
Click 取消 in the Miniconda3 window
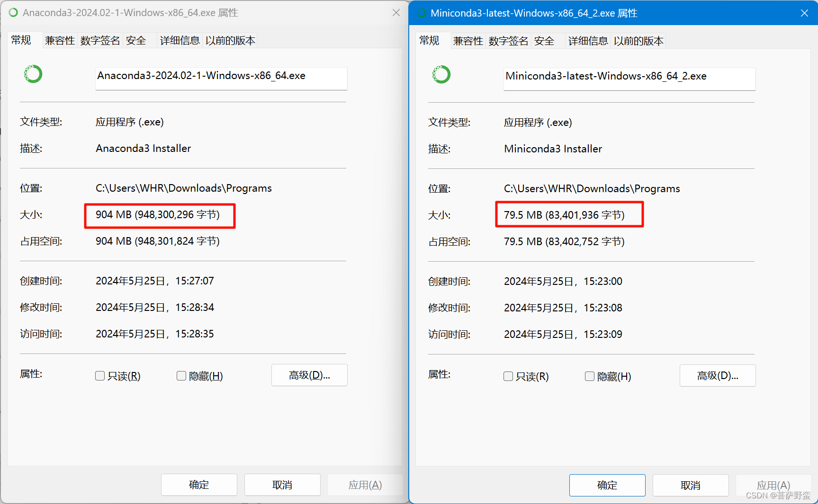click(x=691, y=485)
